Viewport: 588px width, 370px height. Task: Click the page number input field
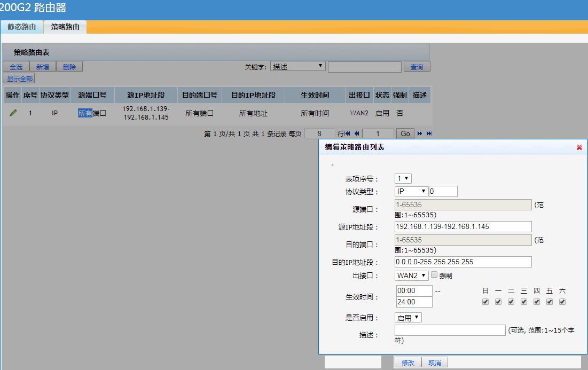[378, 133]
